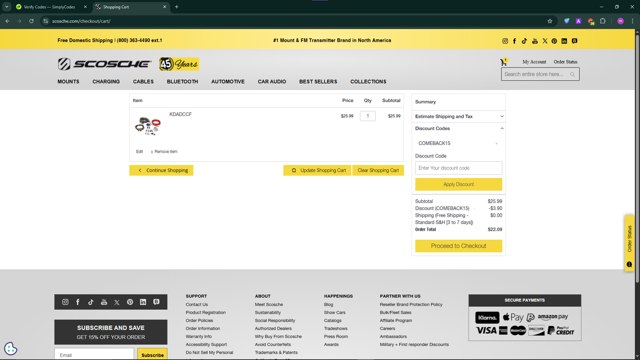Remove applied COMEBACK15 code

pos(496,143)
